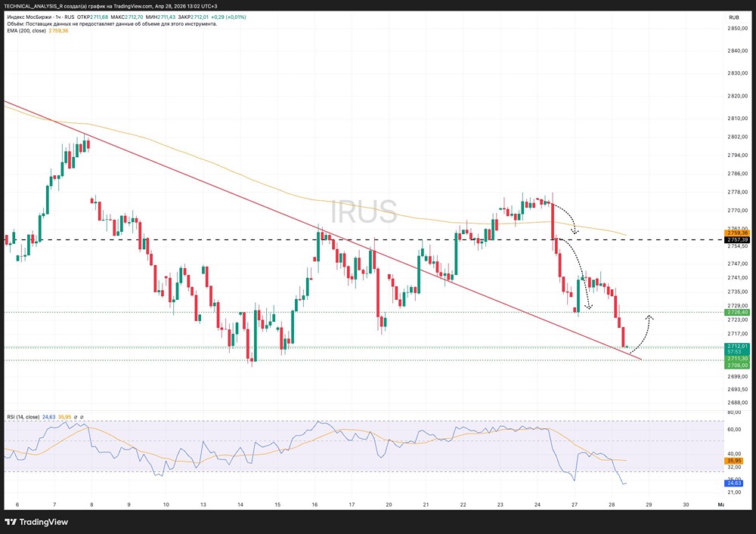The width and height of the screenshot is (756, 534).
Task: Click the 2802,00 label on the price axis
Action: coord(737,137)
